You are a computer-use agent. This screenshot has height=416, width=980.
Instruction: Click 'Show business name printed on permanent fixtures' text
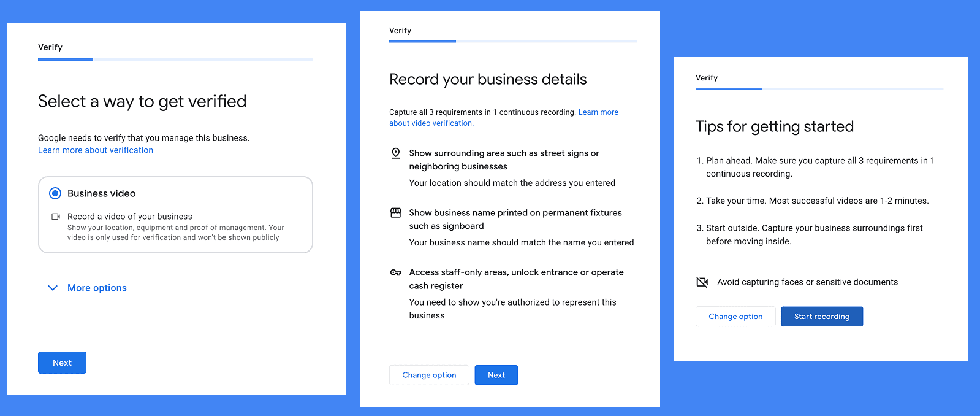click(515, 219)
